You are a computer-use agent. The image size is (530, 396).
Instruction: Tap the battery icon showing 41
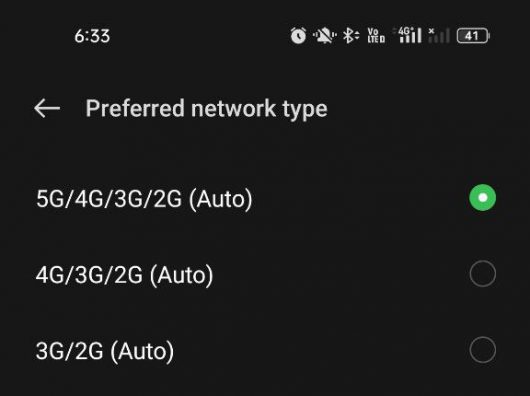coord(473,35)
